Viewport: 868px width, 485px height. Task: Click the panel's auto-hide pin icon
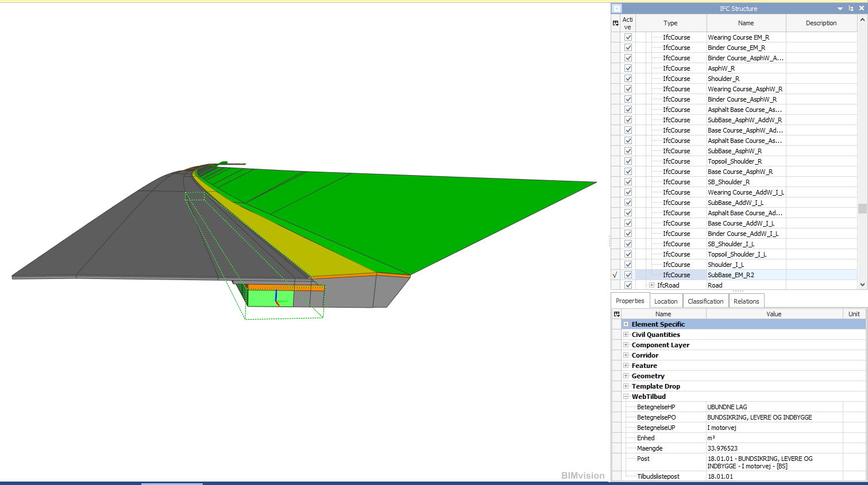pyautogui.click(x=851, y=9)
